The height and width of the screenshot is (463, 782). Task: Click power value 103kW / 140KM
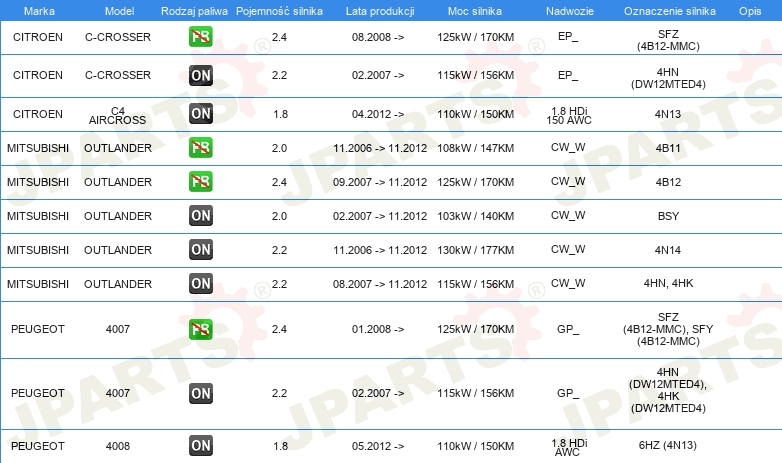[x=476, y=216]
